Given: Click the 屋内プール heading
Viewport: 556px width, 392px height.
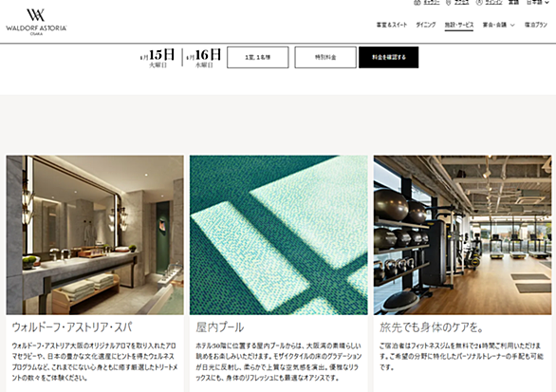Looking at the screenshot, I should point(220,327).
